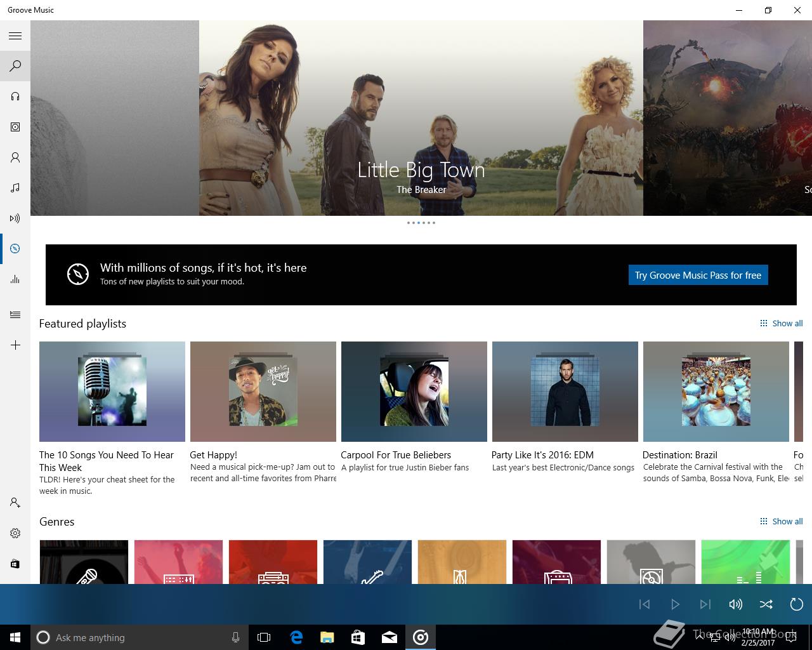Open the gray turntable genre tile

tap(651, 562)
